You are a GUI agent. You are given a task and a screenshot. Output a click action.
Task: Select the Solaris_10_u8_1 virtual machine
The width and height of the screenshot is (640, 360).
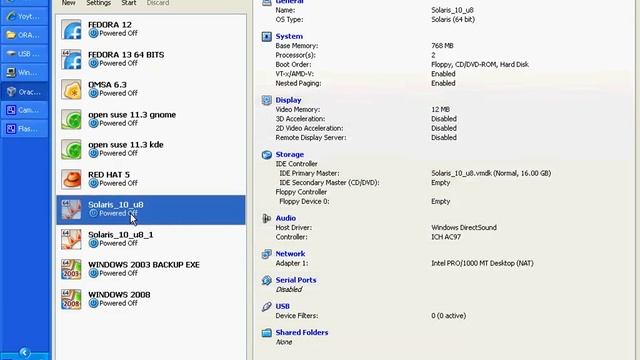coord(151,240)
